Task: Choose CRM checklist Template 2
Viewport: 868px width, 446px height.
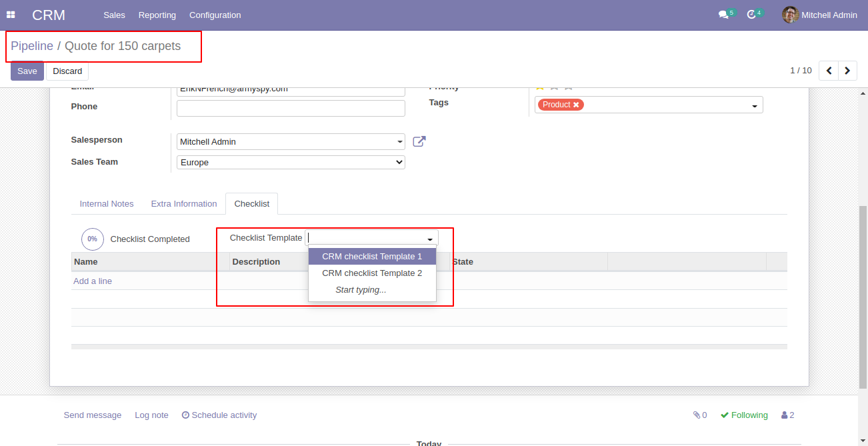Action: click(x=372, y=273)
